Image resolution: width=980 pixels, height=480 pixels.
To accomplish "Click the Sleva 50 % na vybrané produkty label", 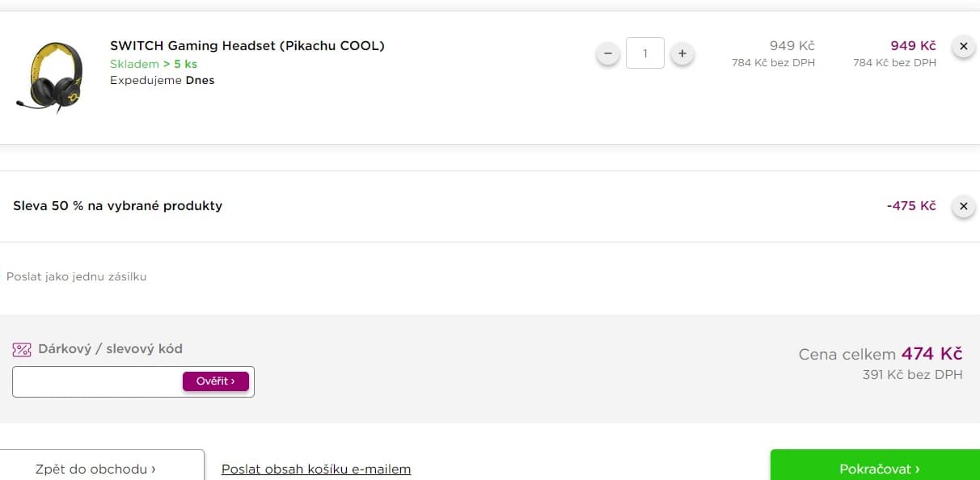I will (x=118, y=206).
